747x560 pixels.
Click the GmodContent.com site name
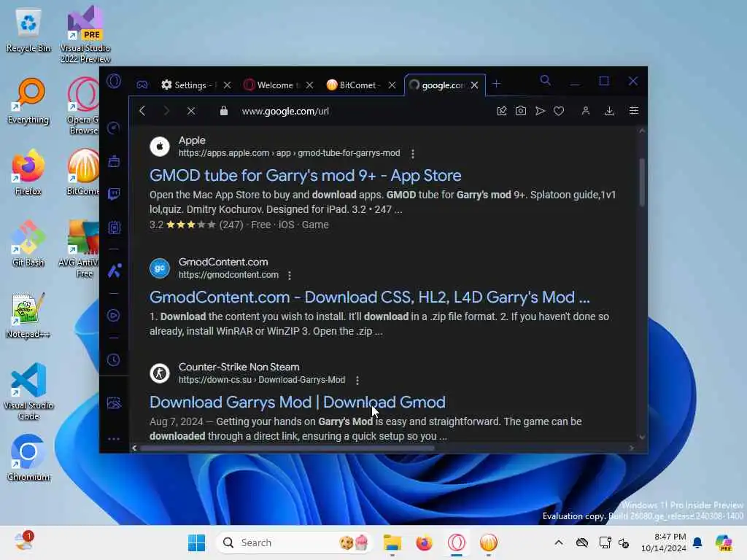[x=223, y=262]
